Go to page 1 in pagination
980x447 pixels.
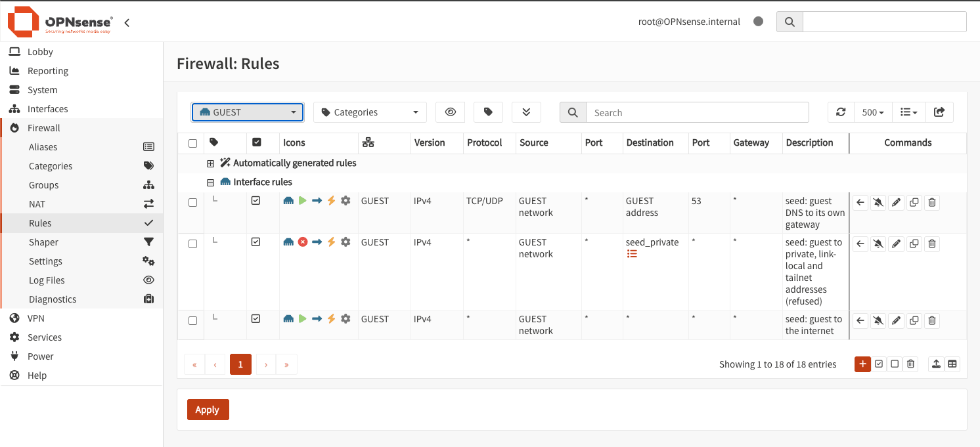click(240, 364)
